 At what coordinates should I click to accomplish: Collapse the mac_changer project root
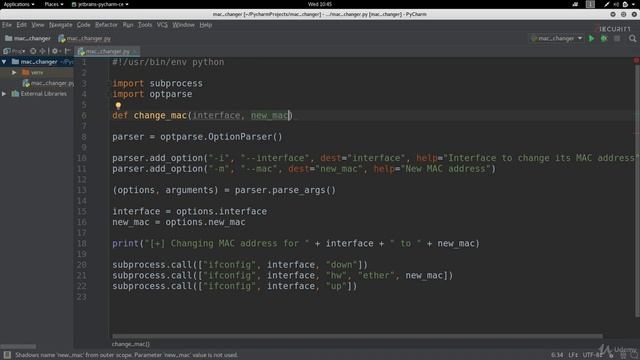point(4,62)
